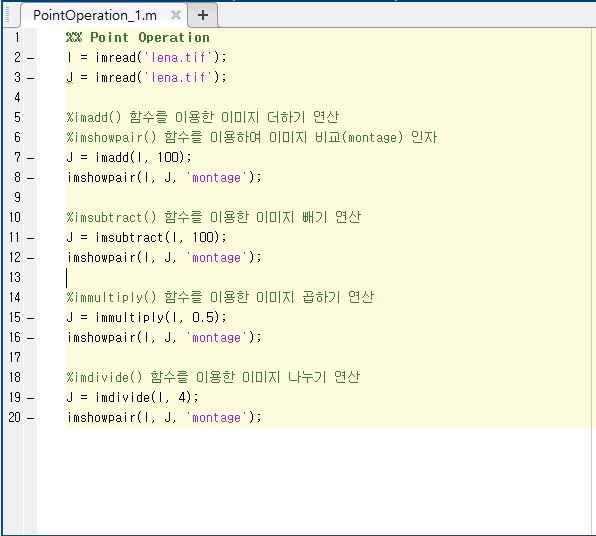Image resolution: width=596 pixels, height=536 pixels.
Task: Click line number 9 in gutter
Action: pyautogui.click(x=17, y=197)
